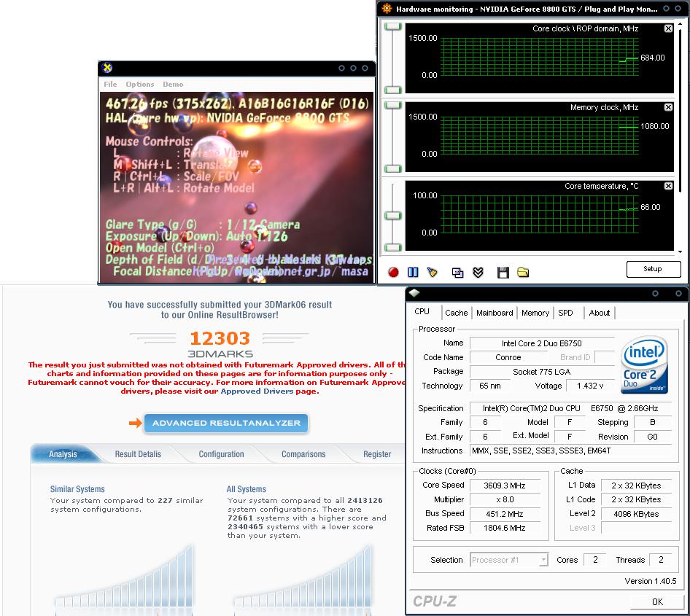The height and width of the screenshot is (616, 690).
Task: Close the Memory clock graph
Action: tap(668, 107)
